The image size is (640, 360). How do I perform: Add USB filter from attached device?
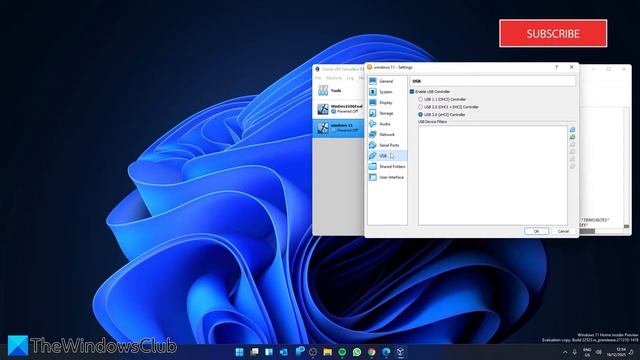pos(572,137)
